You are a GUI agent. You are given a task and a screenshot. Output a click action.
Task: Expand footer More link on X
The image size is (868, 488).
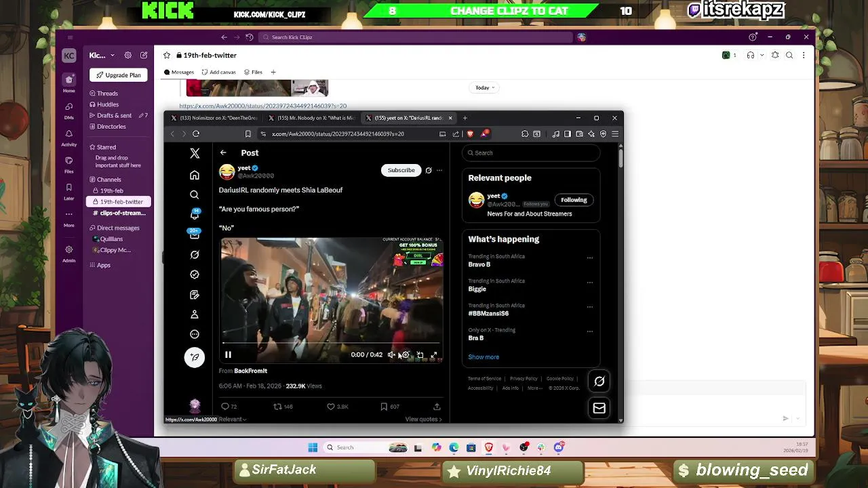tap(535, 388)
